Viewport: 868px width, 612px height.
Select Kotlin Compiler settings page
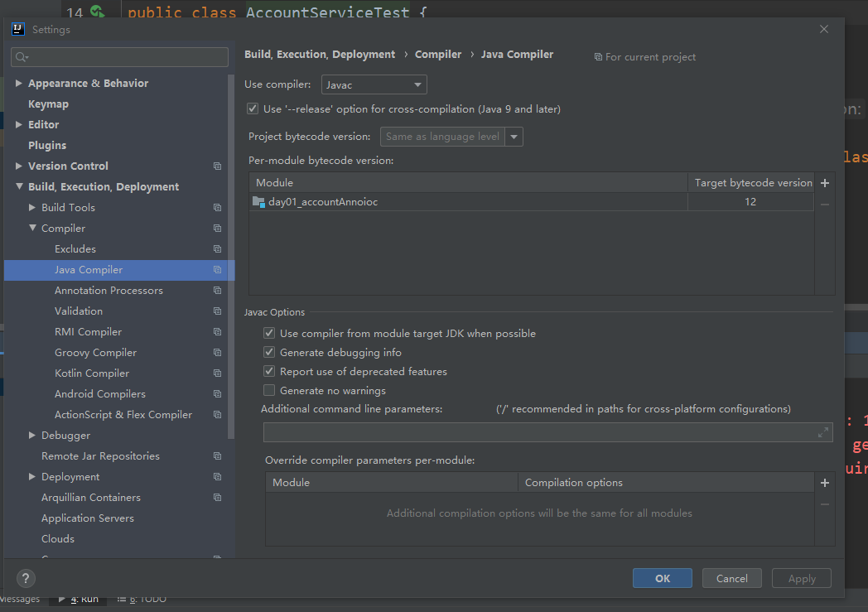point(92,373)
